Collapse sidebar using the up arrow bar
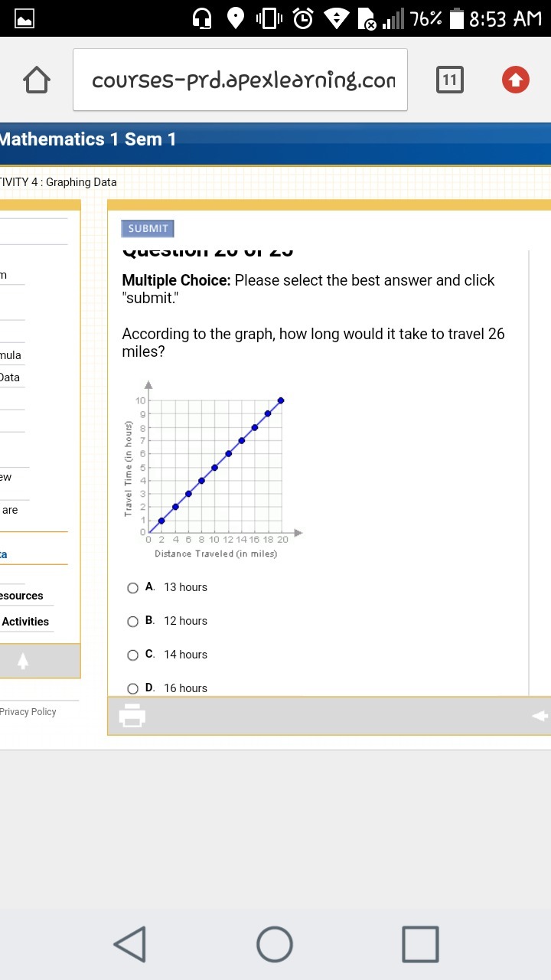 click(x=40, y=660)
